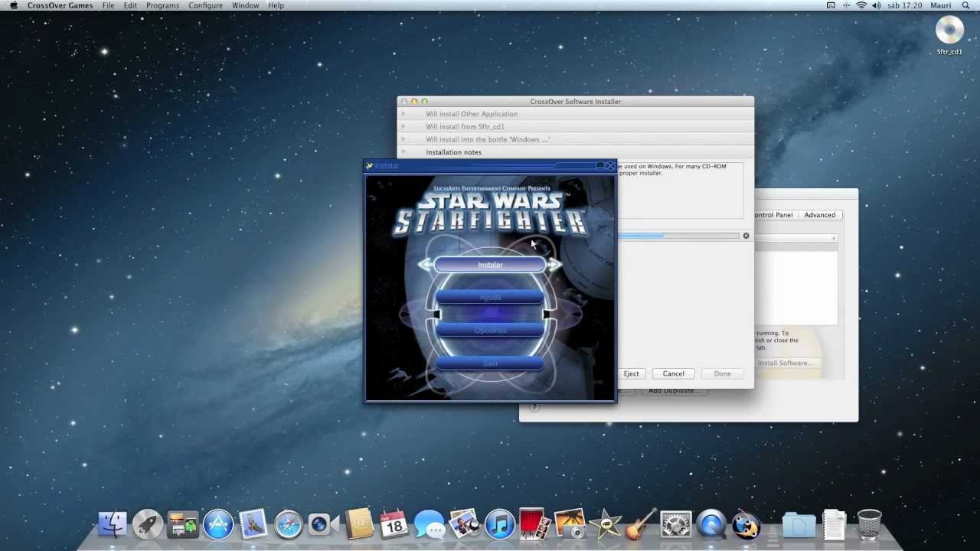Screen dimensions: 980x551
Task: Open Finder from the Dock
Action: [113, 525]
